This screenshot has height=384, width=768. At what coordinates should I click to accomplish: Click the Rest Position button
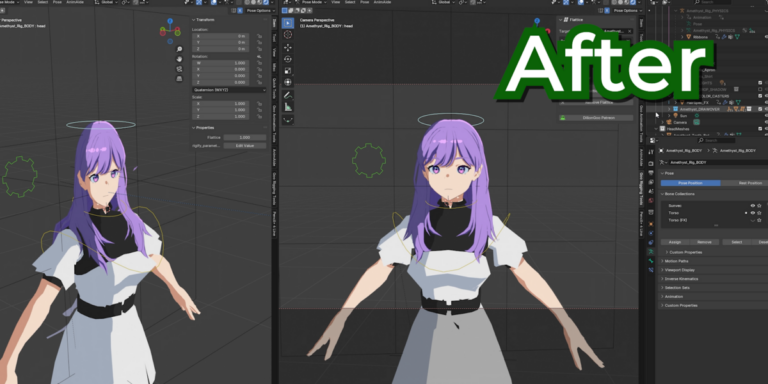744,183
